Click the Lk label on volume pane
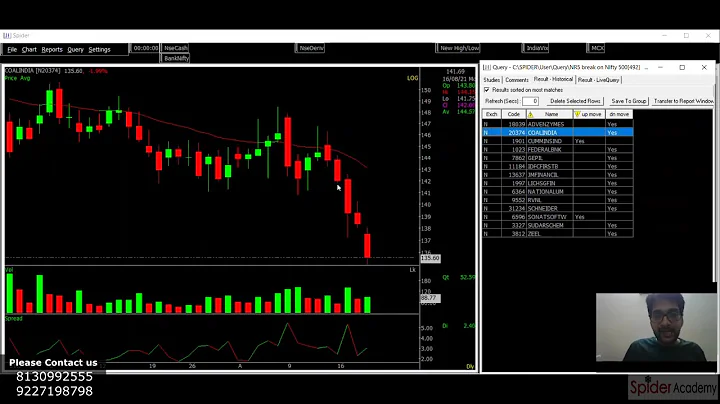This screenshot has width=720, height=404. point(412,270)
